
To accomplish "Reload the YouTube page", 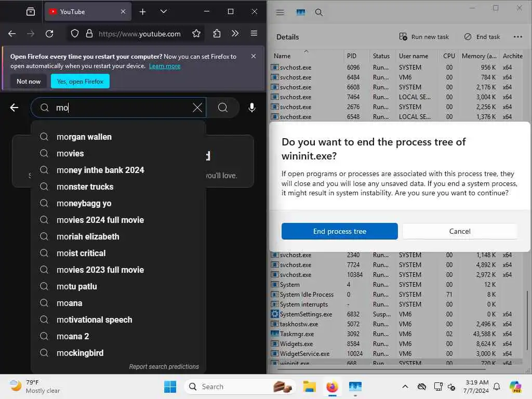I will click(49, 34).
